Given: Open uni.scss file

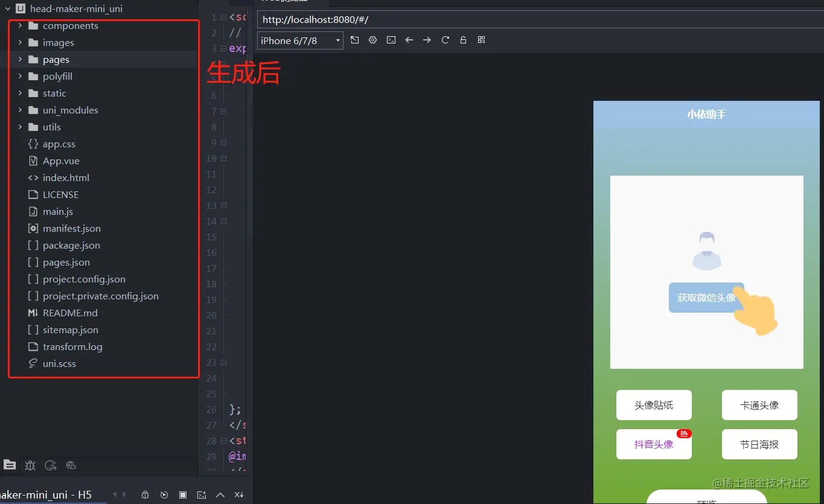Looking at the screenshot, I should tap(59, 364).
